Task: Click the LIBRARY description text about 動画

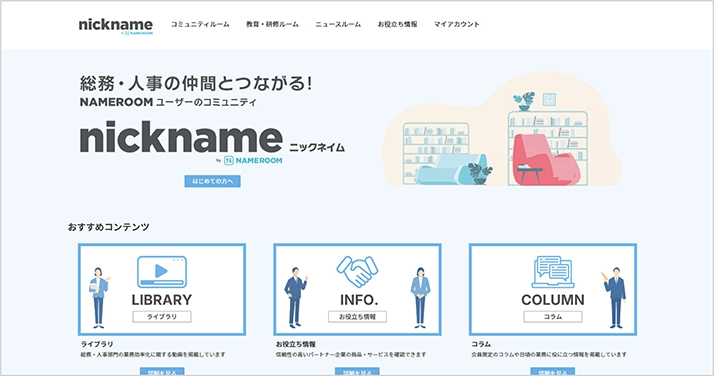Action: click(x=153, y=355)
